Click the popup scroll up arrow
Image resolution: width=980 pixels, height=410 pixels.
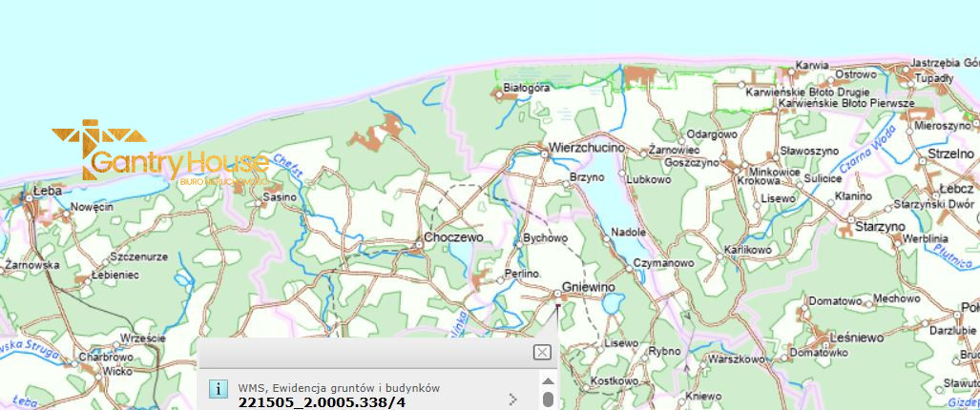pyautogui.click(x=548, y=378)
